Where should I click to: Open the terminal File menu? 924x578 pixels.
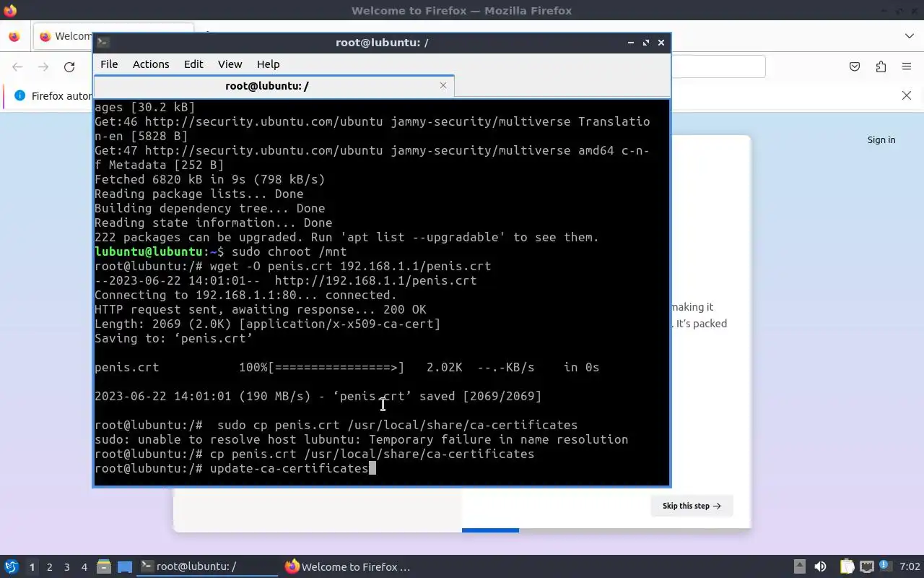109,64
